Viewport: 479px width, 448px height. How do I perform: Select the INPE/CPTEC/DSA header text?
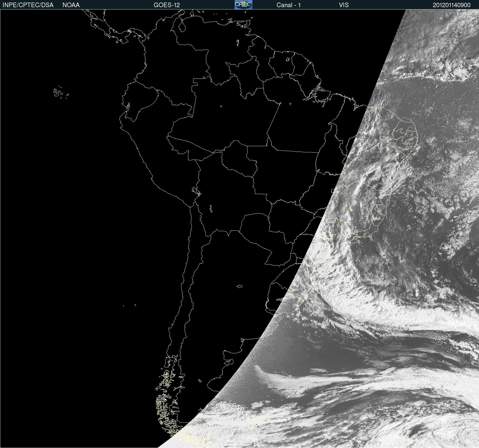[x=28, y=5]
